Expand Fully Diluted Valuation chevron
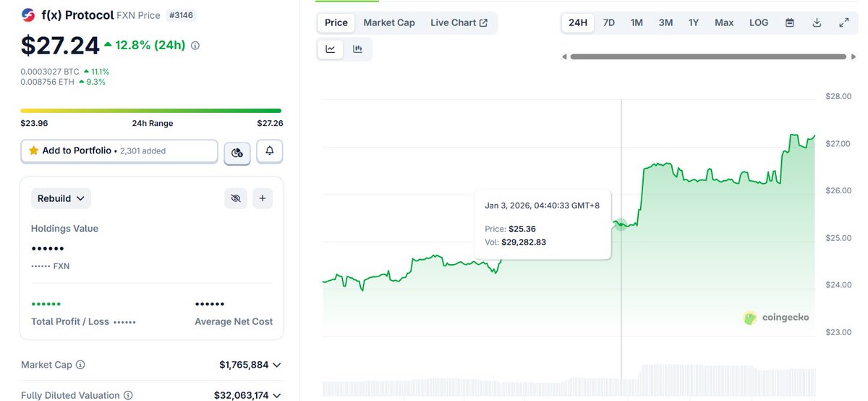 (276, 395)
